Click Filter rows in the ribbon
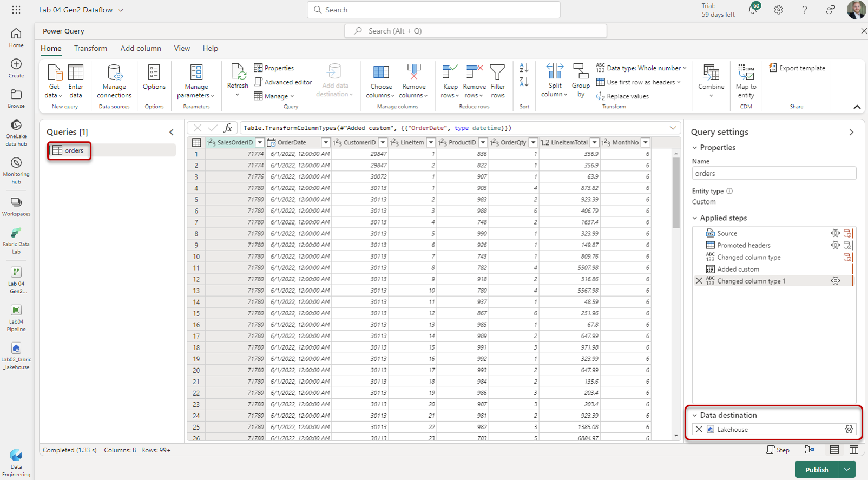 (497, 81)
